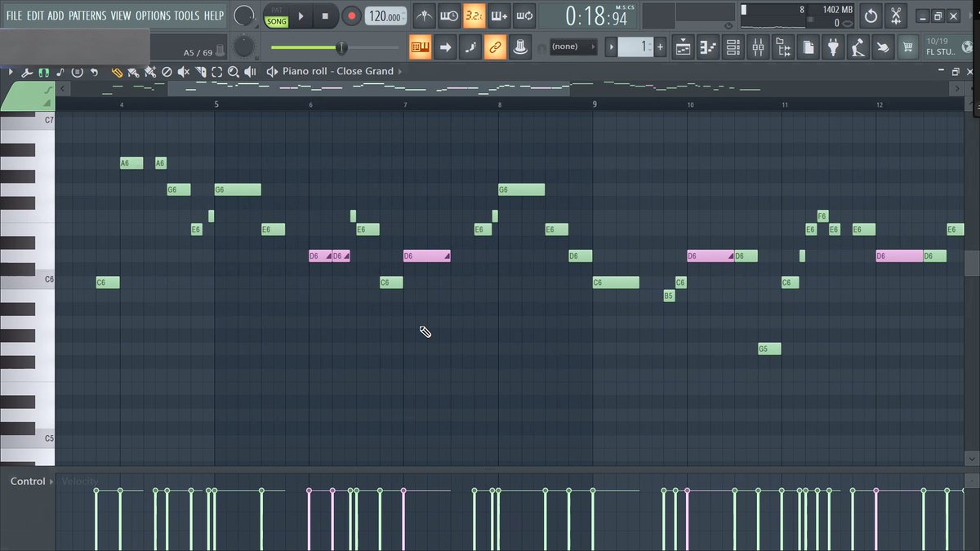Start playback with the Play button

301,16
